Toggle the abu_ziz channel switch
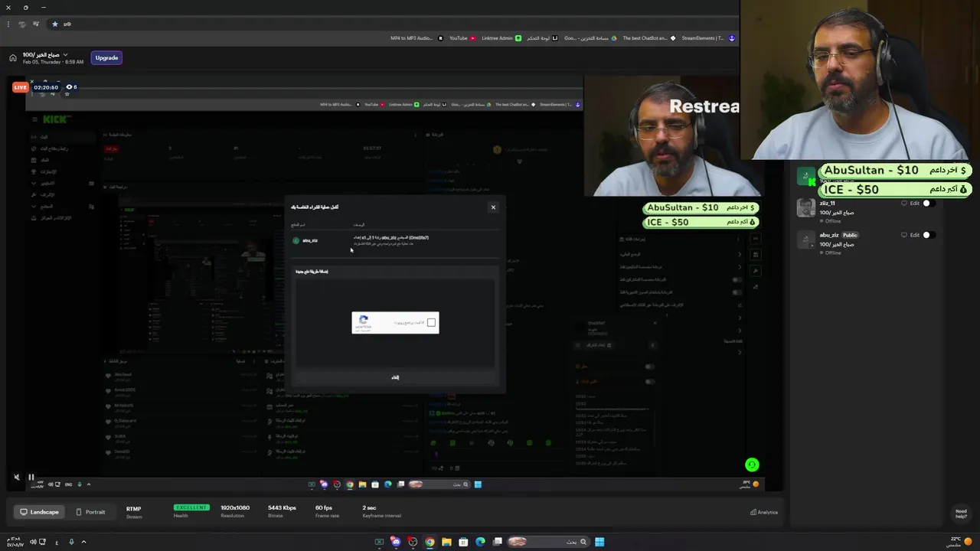The image size is (980, 551). pos(929,235)
